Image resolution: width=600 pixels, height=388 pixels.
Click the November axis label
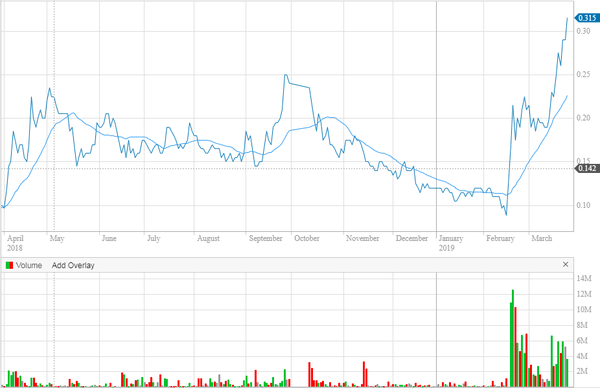coord(363,238)
